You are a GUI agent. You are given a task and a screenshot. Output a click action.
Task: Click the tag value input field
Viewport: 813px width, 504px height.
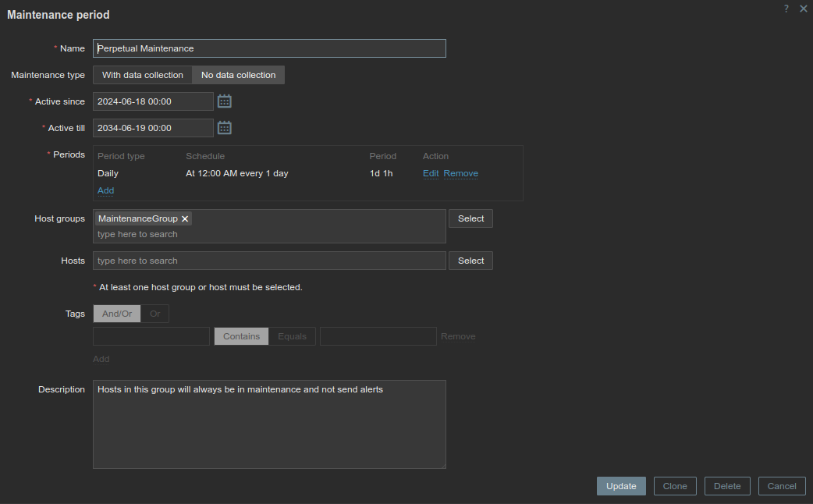pos(378,336)
